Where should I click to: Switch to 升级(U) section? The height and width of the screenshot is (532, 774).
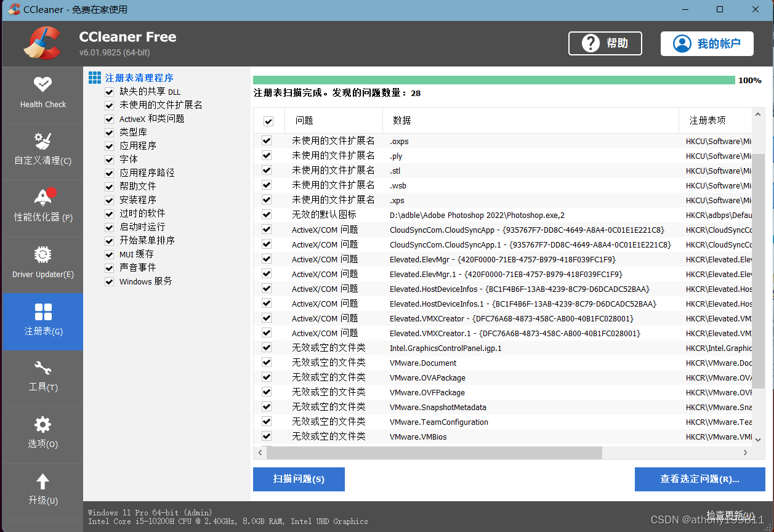pyautogui.click(x=42, y=491)
